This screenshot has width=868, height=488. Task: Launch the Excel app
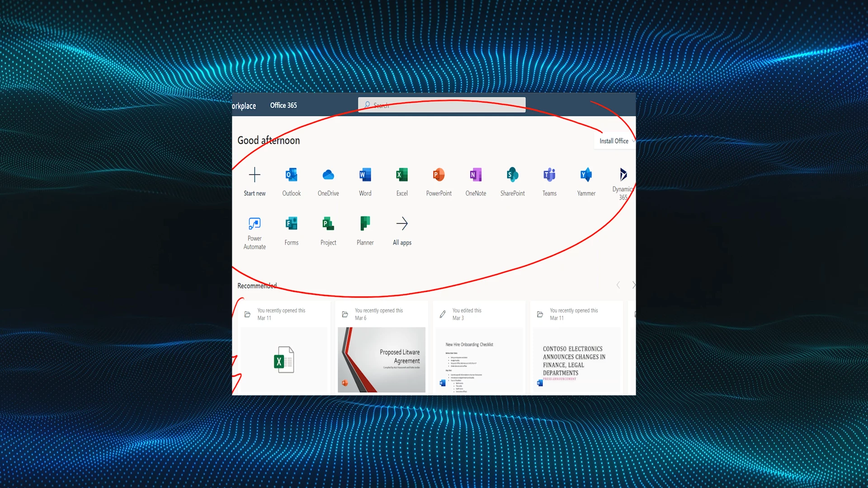pyautogui.click(x=402, y=175)
